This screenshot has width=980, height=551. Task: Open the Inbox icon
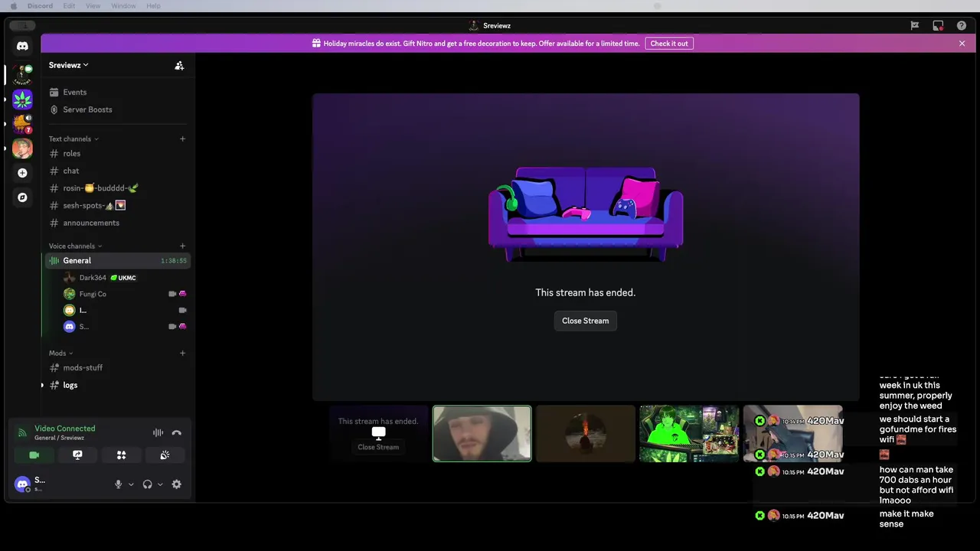[938, 25]
